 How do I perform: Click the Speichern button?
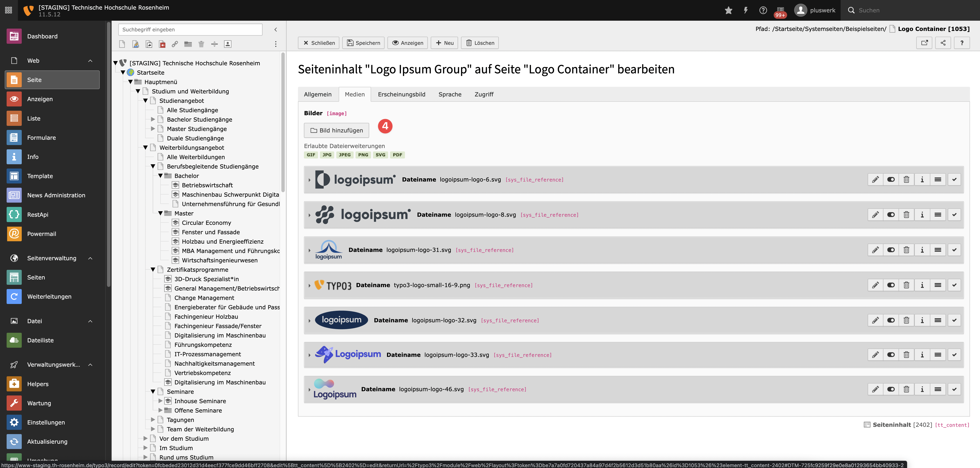363,43
